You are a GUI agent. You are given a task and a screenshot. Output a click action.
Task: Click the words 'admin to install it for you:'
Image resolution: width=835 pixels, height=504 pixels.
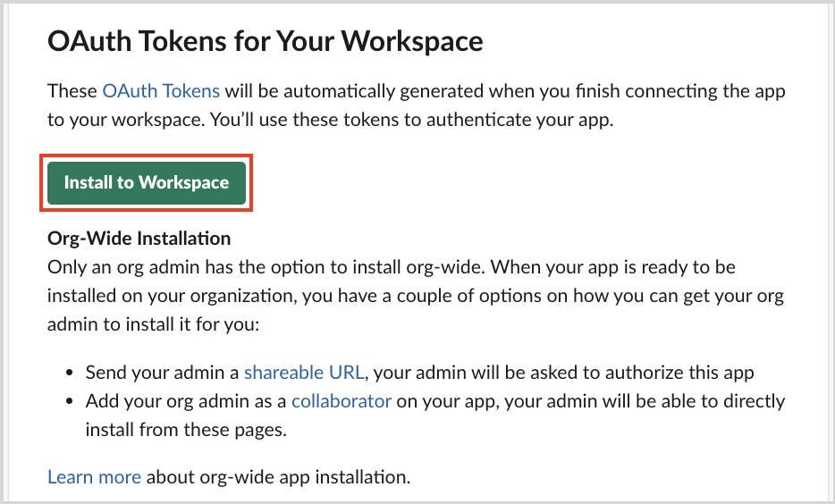click(154, 324)
